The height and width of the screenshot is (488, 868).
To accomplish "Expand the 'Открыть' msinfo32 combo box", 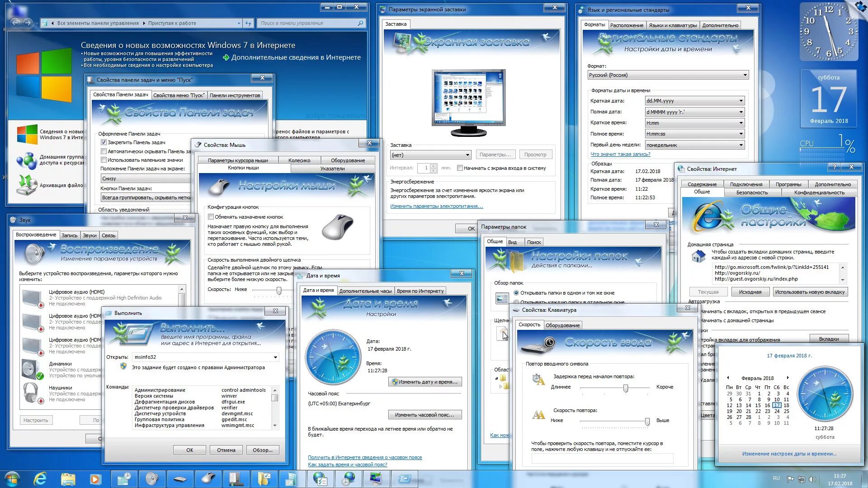I will [x=275, y=357].
